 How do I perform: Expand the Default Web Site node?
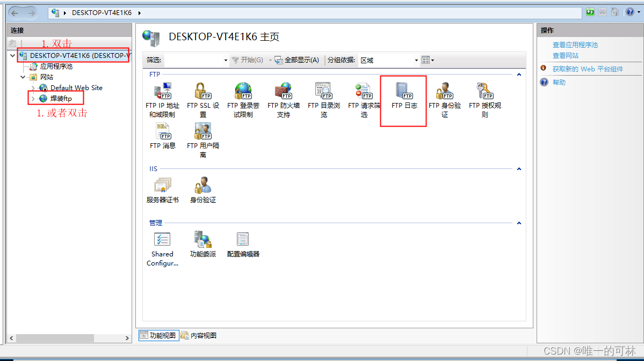click(x=33, y=88)
